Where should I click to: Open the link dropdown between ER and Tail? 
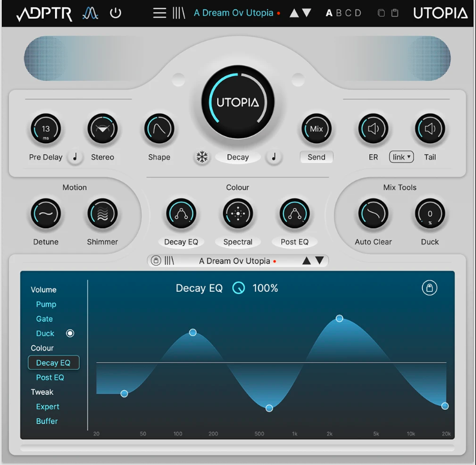(x=401, y=157)
